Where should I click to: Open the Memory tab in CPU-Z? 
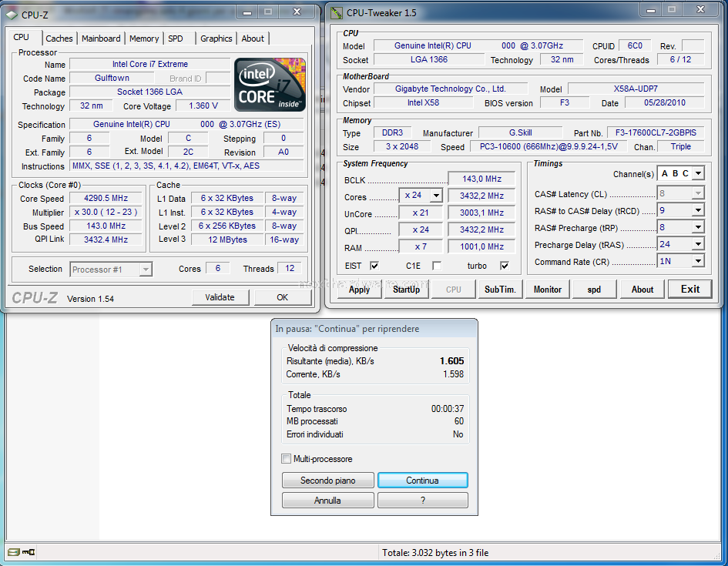point(144,39)
